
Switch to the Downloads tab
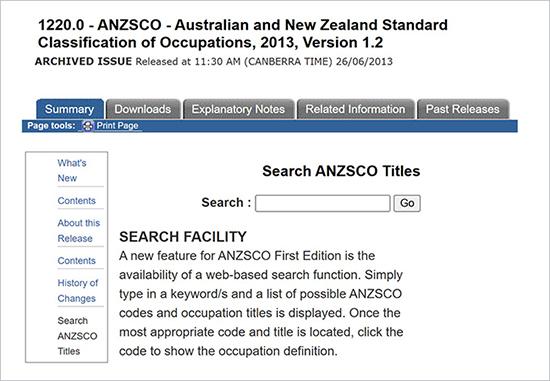143,109
